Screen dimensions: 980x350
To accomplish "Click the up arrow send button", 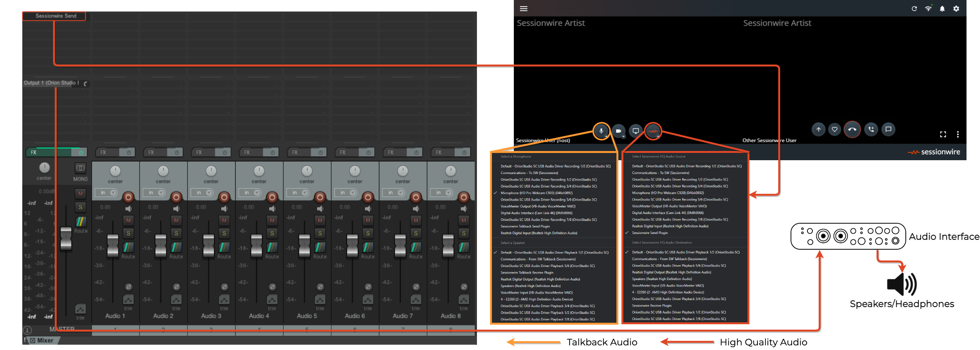I will coord(818,129).
